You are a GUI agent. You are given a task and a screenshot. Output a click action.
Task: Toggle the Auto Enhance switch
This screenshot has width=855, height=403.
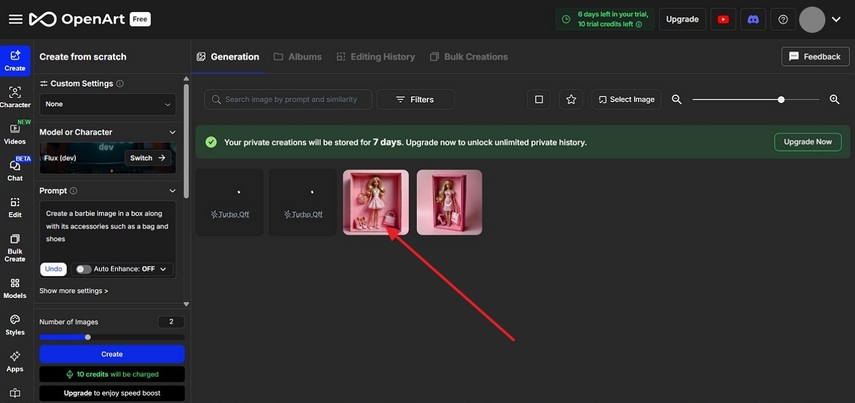point(83,269)
